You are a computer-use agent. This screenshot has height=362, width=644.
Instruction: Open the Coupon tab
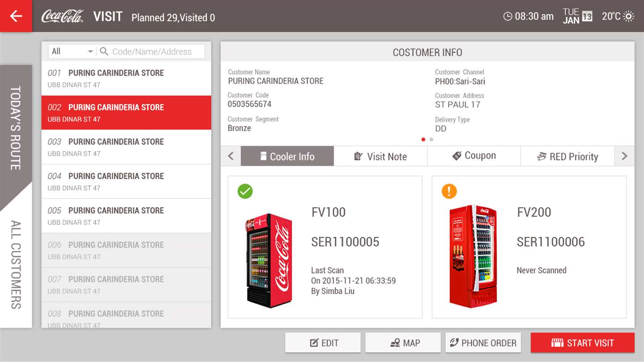[474, 156]
